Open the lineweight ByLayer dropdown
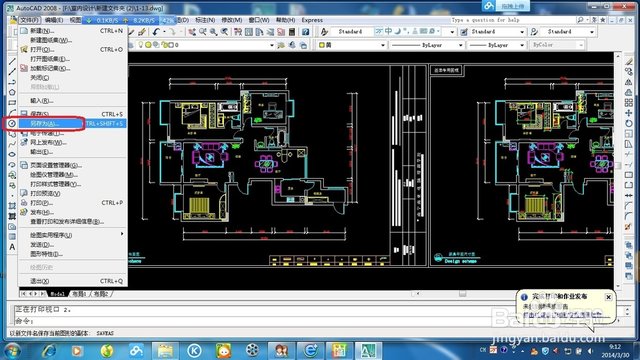640x360 pixels. pyautogui.click(x=522, y=45)
